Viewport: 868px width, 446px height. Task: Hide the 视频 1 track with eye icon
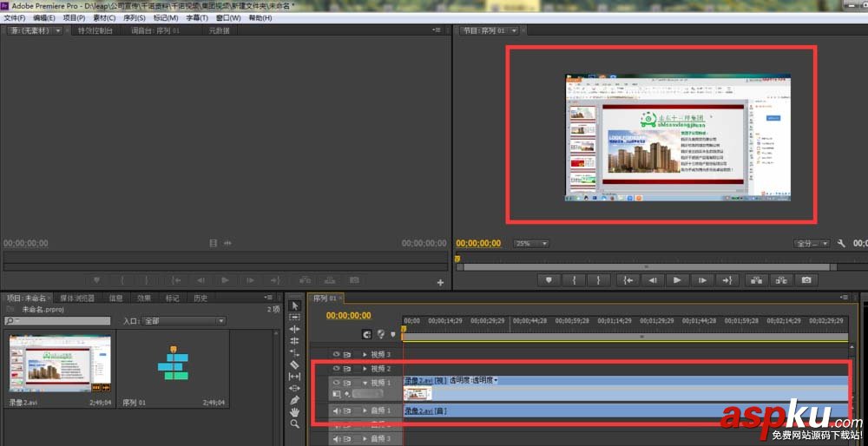pos(335,382)
